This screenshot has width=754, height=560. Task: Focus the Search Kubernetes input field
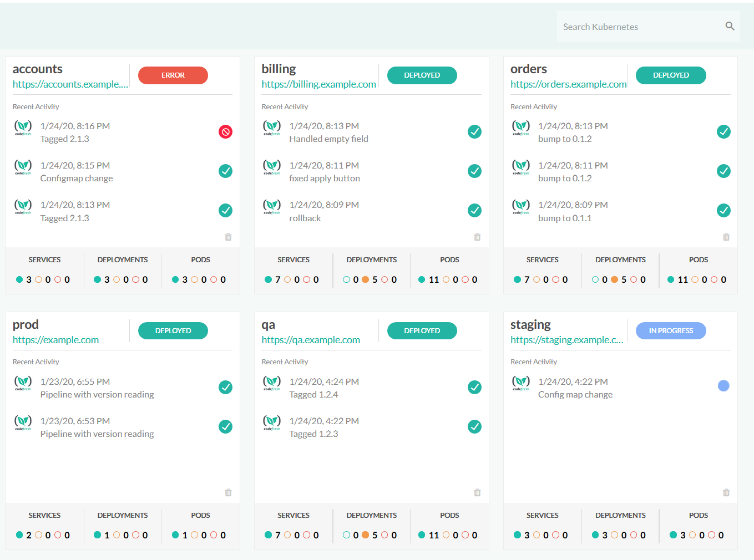pos(638,27)
